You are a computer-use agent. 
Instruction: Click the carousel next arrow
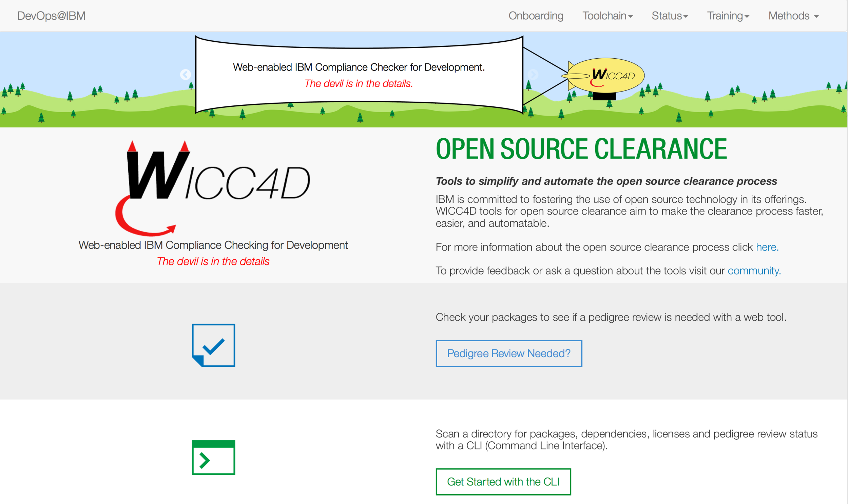tap(533, 74)
